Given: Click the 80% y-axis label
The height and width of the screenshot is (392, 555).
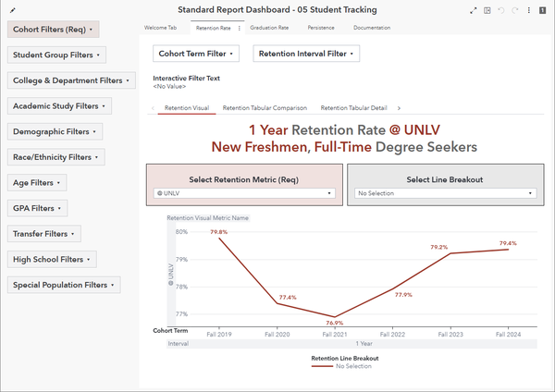Looking at the screenshot, I should tap(181, 232).
